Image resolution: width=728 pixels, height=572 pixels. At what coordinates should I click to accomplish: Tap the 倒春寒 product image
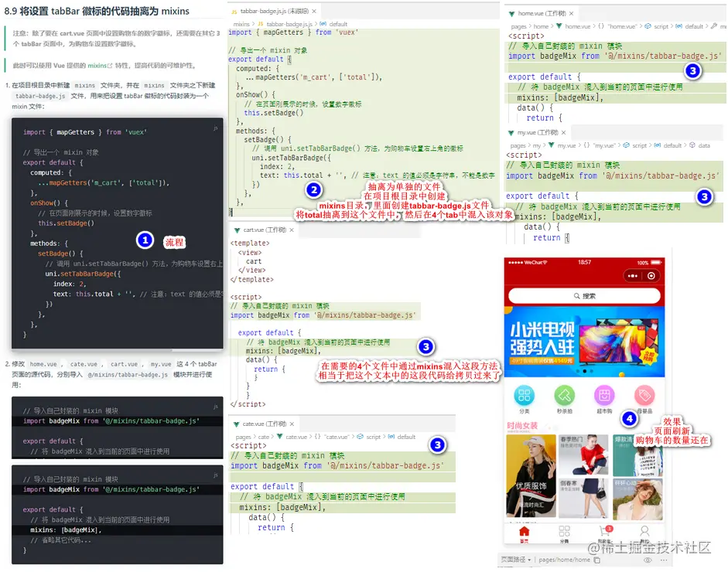click(x=583, y=499)
